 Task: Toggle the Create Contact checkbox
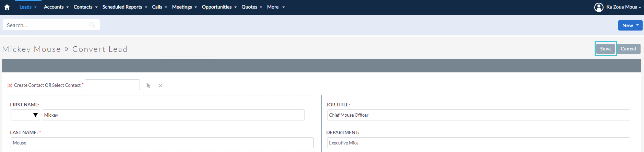point(10,85)
